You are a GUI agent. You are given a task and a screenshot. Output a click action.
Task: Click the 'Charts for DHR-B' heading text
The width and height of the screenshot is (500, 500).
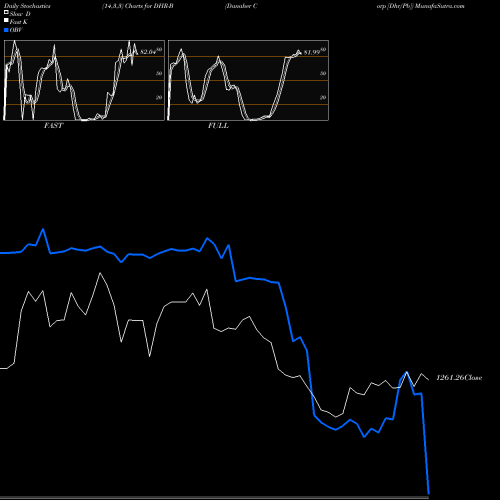coord(149,6)
